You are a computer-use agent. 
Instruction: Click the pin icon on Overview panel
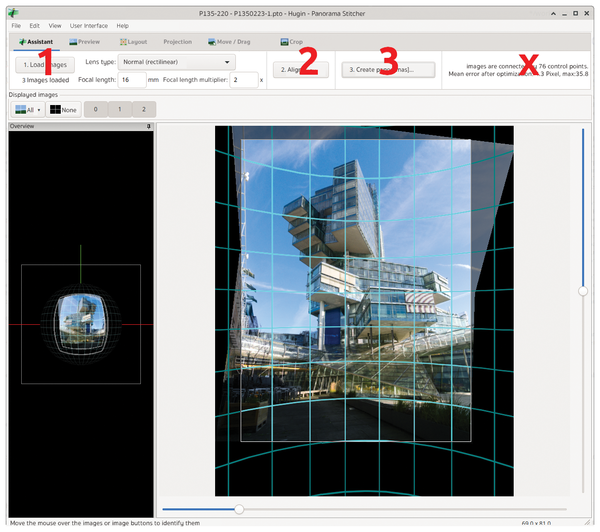coord(148,127)
